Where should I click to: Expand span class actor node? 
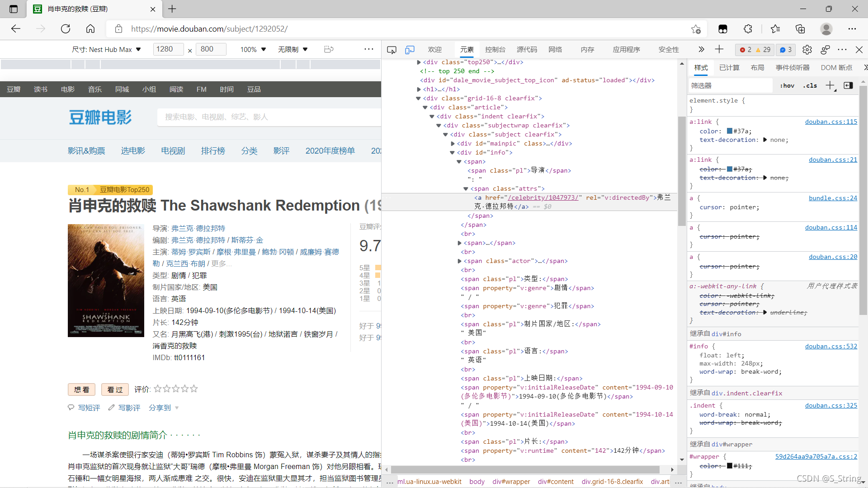coord(460,261)
